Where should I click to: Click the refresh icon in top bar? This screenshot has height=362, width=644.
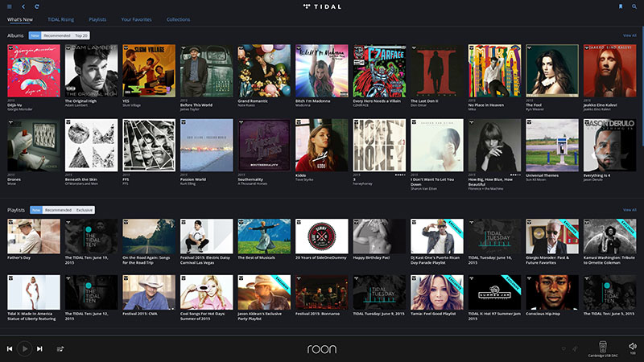click(37, 6)
